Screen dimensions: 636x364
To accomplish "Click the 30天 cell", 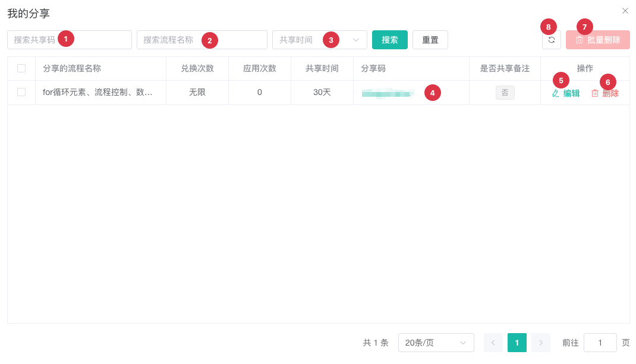I will pyautogui.click(x=322, y=93).
